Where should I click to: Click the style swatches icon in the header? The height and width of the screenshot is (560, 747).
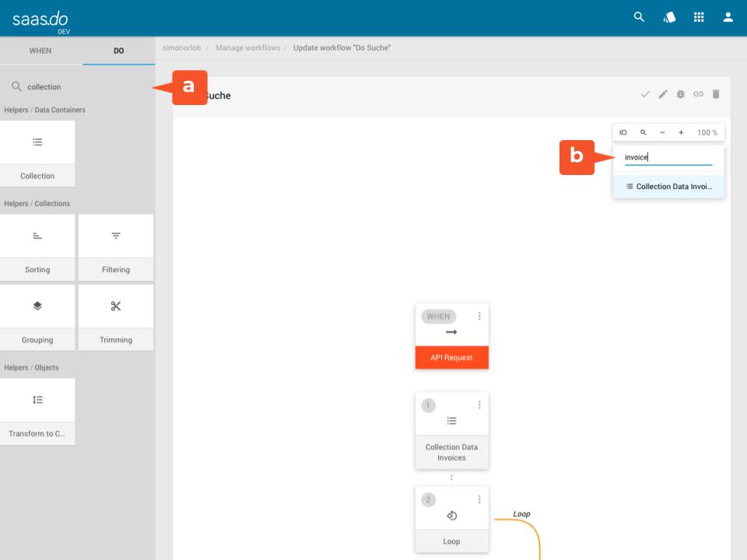coord(669,17)
